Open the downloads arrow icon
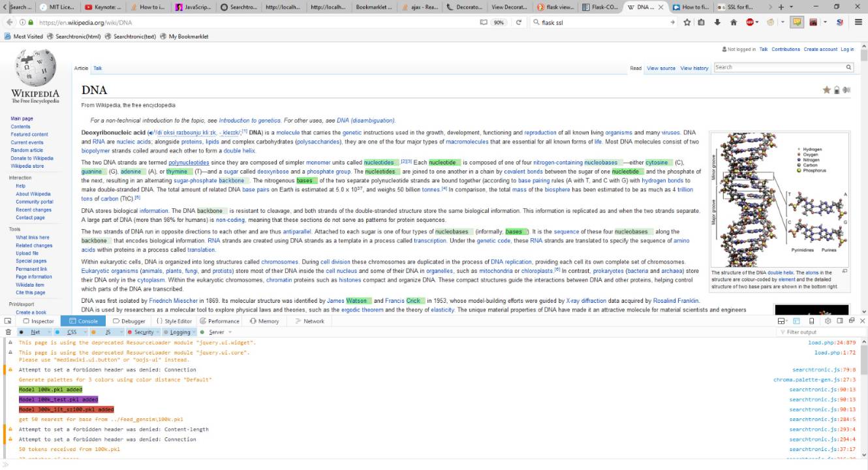Viewport: 868px width, 470px height. (x=717, y=22)
